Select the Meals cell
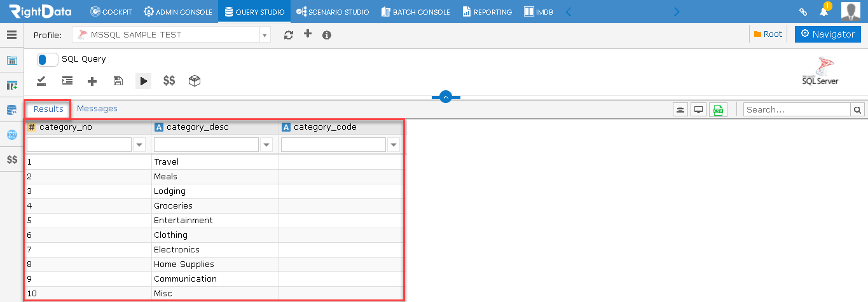The width and height of the screenshot is (868, 302). point(215,177)
